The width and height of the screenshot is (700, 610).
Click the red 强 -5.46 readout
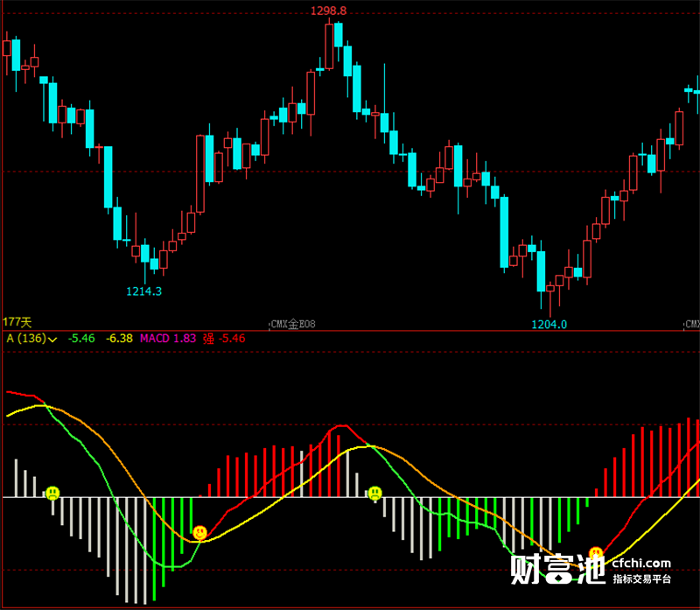point(224,339)
